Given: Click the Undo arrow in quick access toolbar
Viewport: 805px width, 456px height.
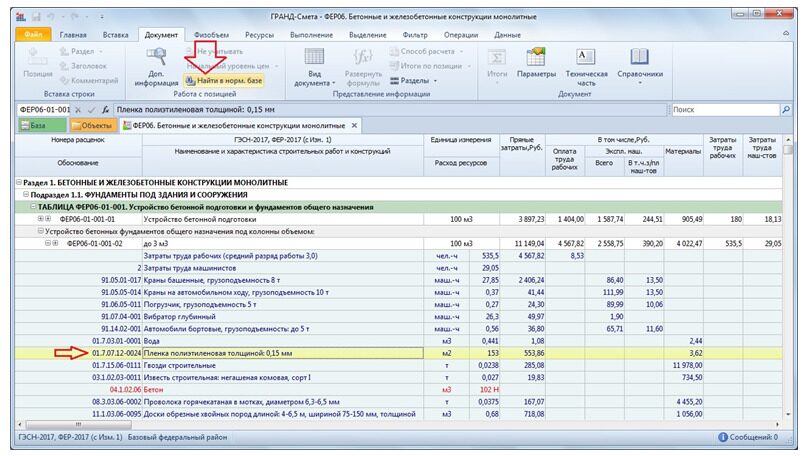Looking at the screenshot, I should [52, 17].
